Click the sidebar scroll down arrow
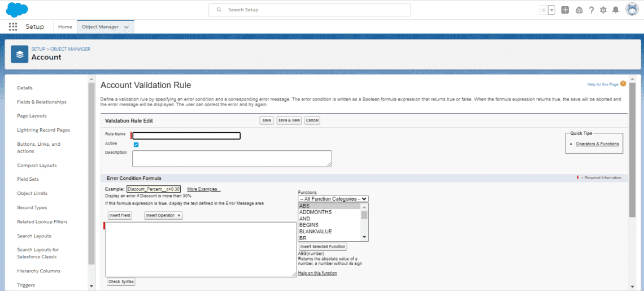 [x=91, y=286]
